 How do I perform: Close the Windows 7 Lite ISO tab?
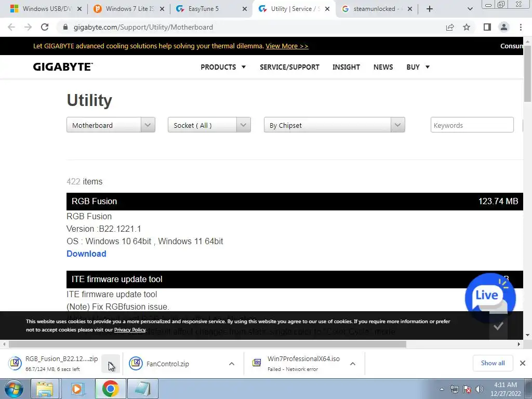[x=162, y=9]
